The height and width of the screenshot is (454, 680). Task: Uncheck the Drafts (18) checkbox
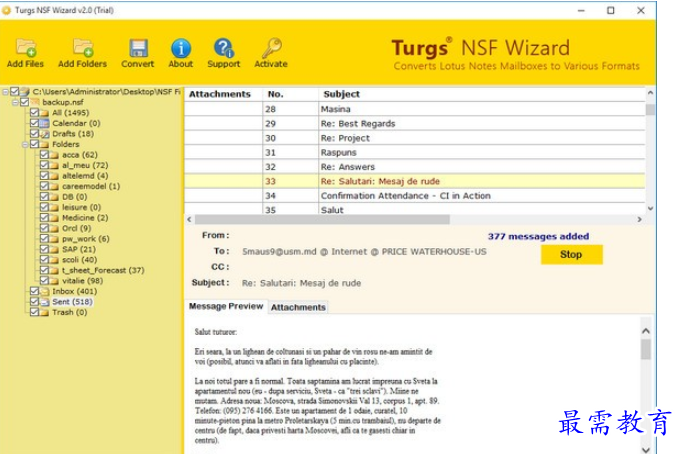click(35, 133)
